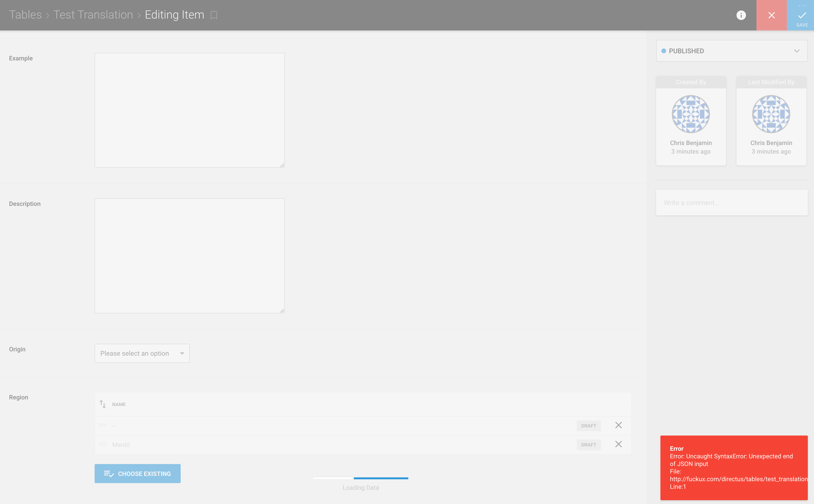The image size is (814, 504).
Task: Click the Write a comment field
Action: [x=732, y=203]
